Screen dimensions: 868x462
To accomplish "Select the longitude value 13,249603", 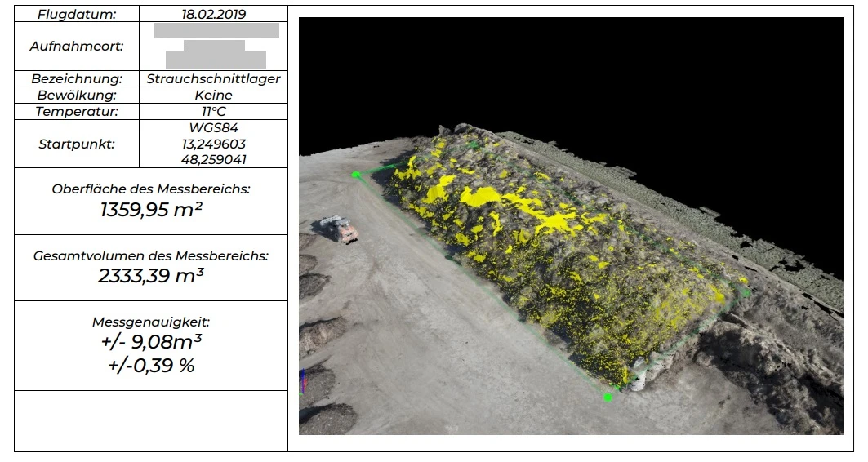I will pyautogui.click(x=213, y=144).
